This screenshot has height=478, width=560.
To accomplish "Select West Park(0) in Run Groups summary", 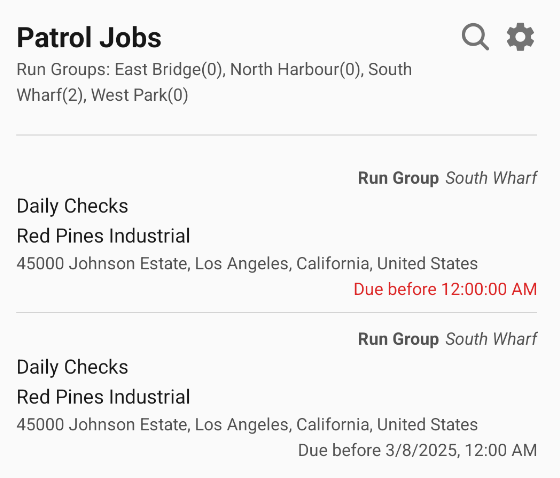I will tap(140, 95).
